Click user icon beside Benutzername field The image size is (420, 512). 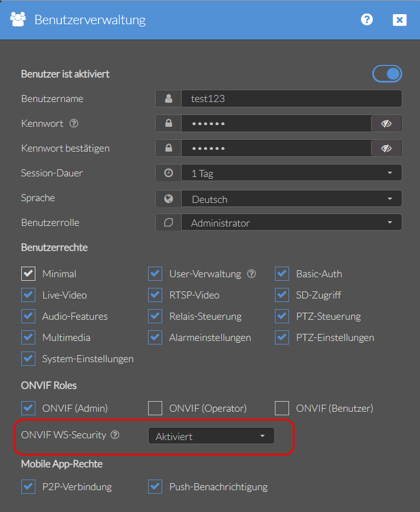click(x=169, y=99)
